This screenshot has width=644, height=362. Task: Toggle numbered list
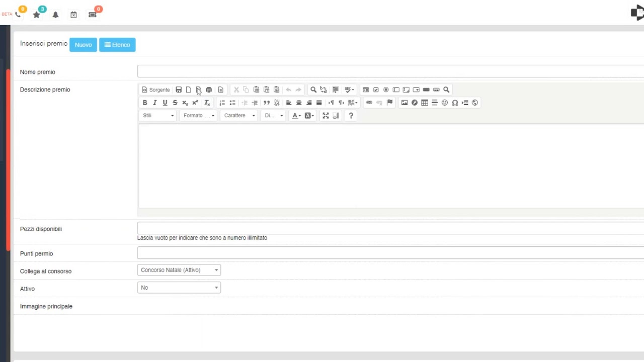(x=222, y=103)
